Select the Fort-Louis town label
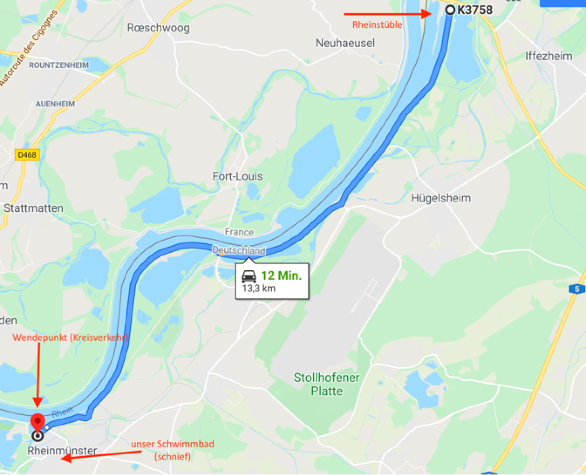This screenshot has width=586, height=475. coord(238,176)
